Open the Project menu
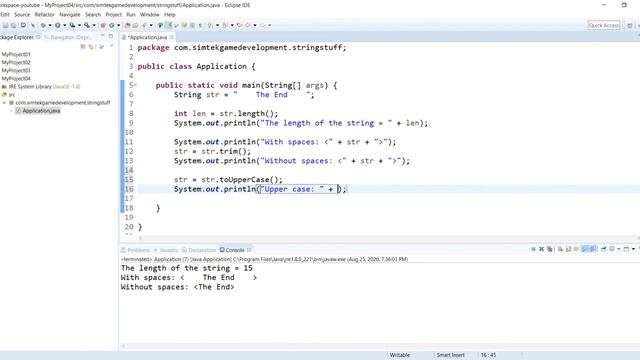The width and height of the screenshot is (640, 360). [x=113, y=15]
